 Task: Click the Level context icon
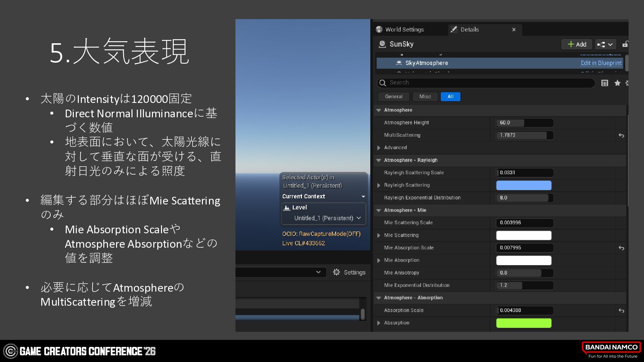[x=286, y=208]
